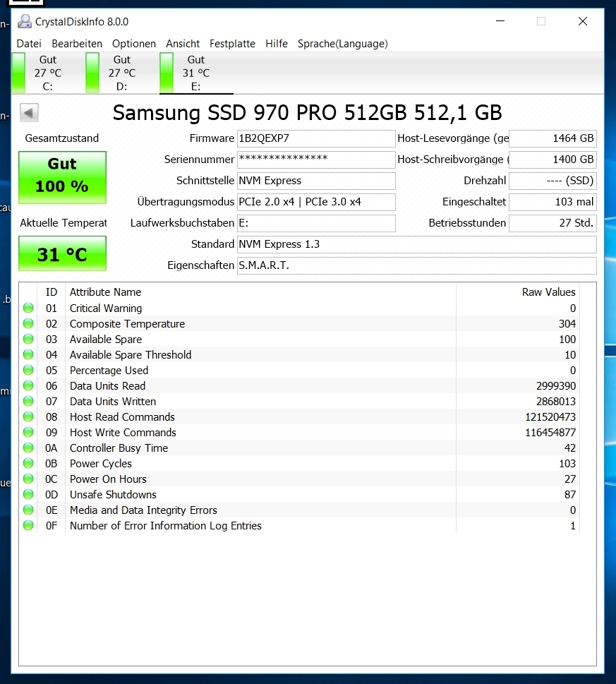This screenshot has width=616, height=684.
Task: Click the Aktuelle Temperatur label
Action: [64, 223]
